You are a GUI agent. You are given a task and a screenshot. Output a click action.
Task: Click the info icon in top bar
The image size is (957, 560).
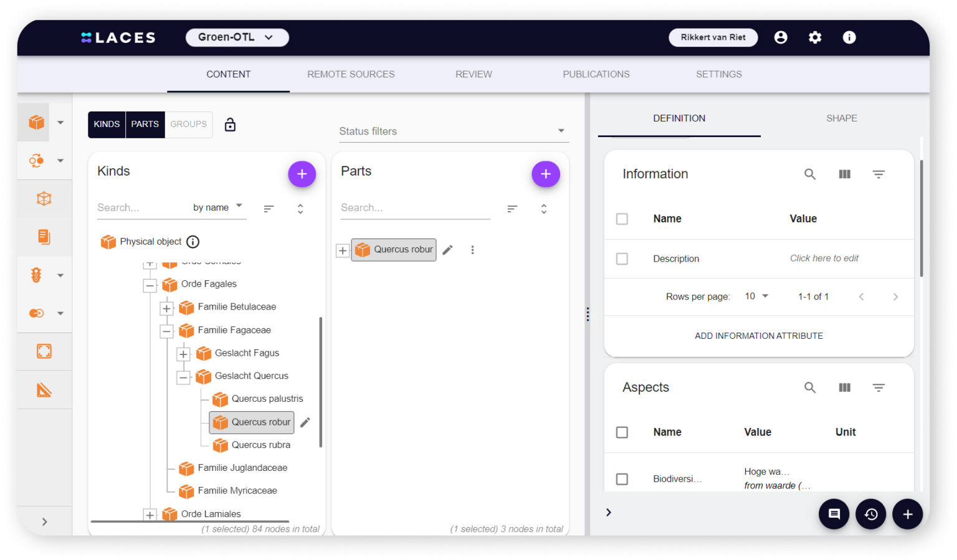click(849, 37)
